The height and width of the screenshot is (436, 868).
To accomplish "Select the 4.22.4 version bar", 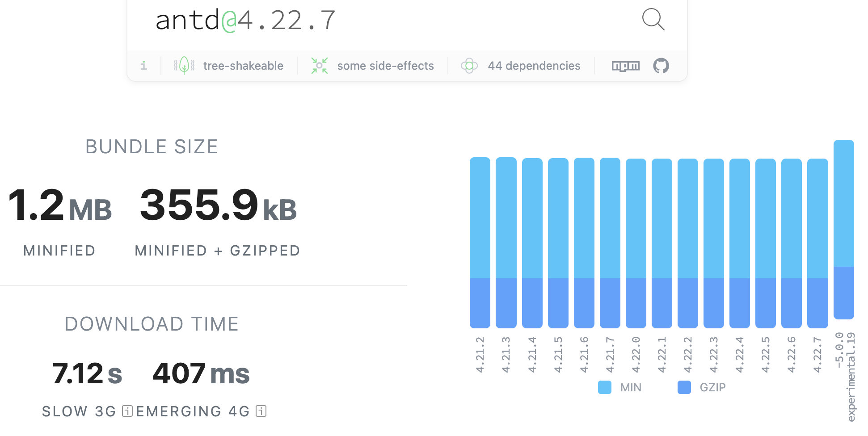I will click(740, 243).
